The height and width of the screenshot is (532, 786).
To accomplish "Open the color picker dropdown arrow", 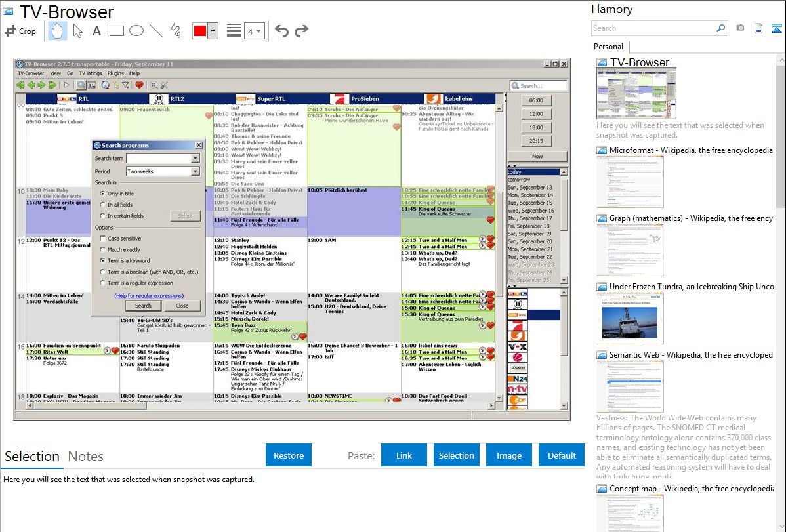I will (x=213, y=31).
